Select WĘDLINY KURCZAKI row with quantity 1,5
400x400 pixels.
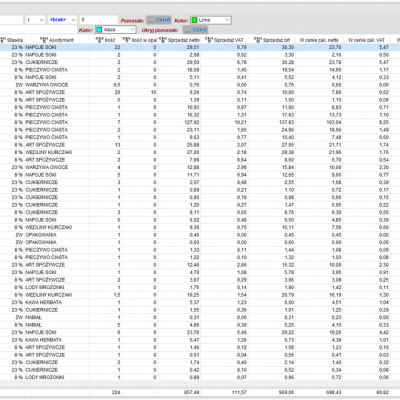[200, 295]
